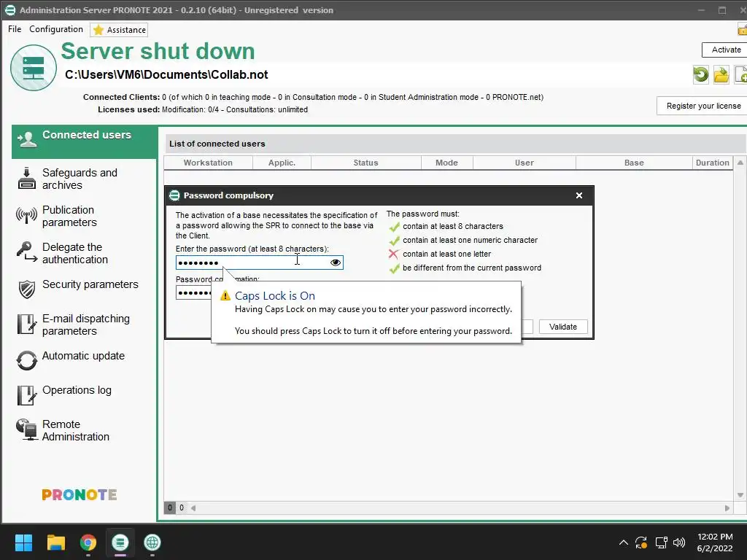Click the PRONOTE logo

point(80,495)
